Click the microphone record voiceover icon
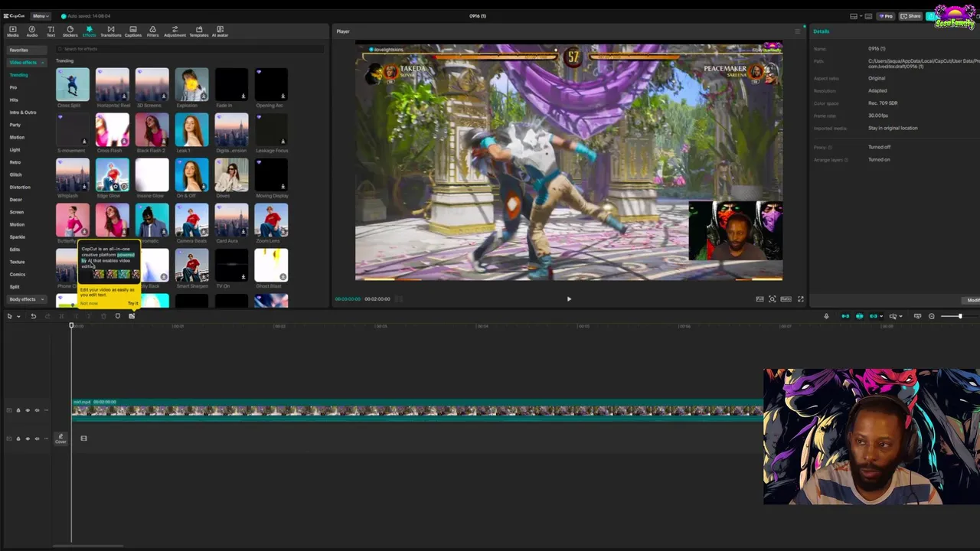 (x=826, y=316)
